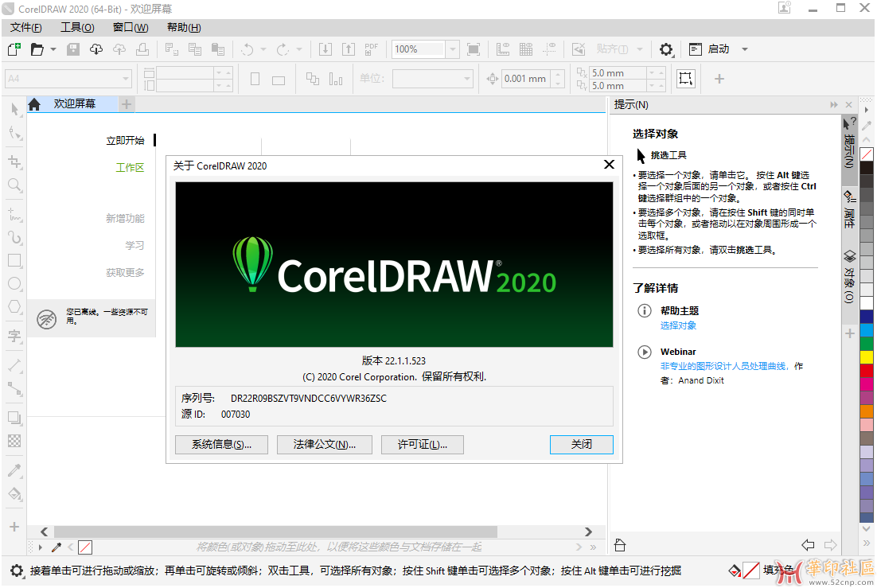Screen dimensions: 877x588
Task: Click the New document icon in toolbar
Action: (14, 49)
